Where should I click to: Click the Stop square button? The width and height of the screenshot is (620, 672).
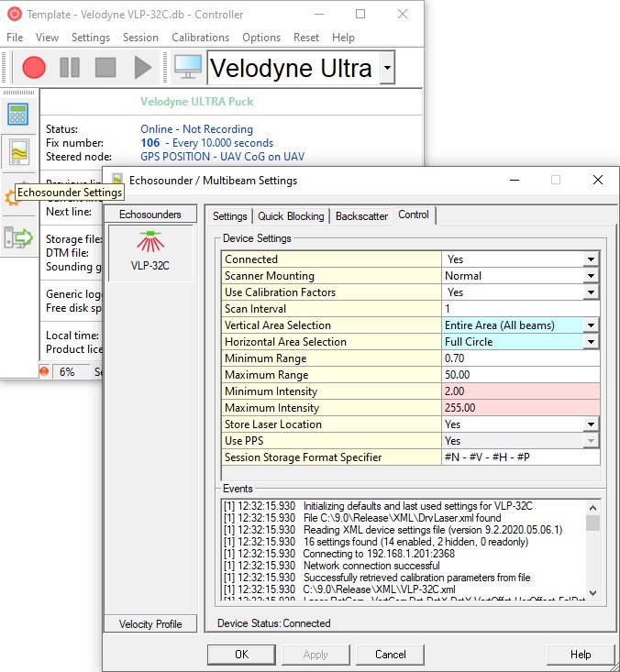(105, 67)
